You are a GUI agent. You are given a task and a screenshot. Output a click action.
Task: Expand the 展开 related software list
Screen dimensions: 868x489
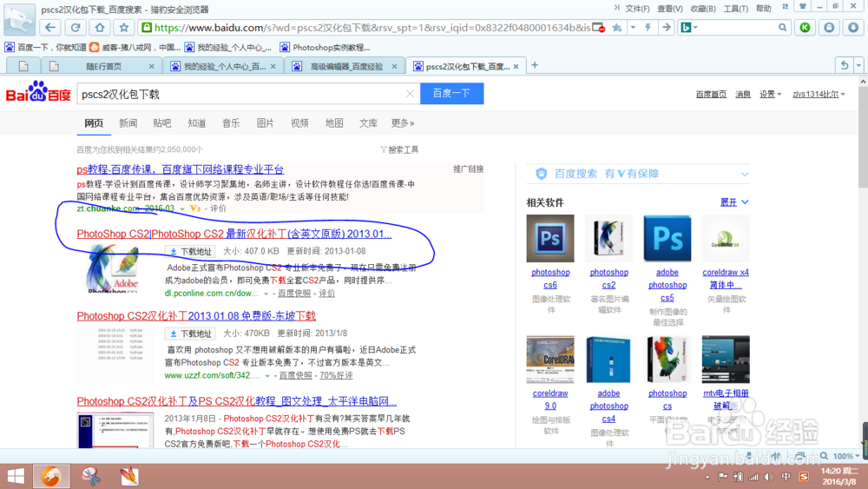[734, 202]
